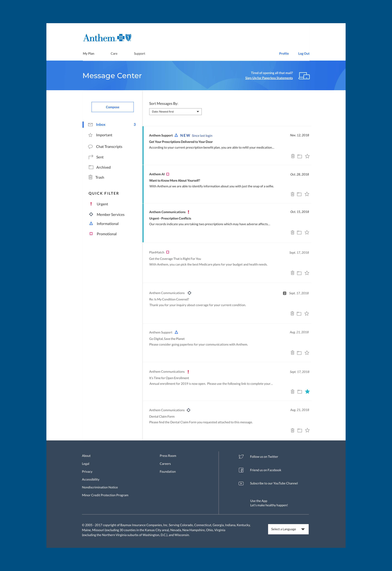Star the Go Digital, Save the Planet message
Viewport: 392px width, 571px height.
point(307,353)
